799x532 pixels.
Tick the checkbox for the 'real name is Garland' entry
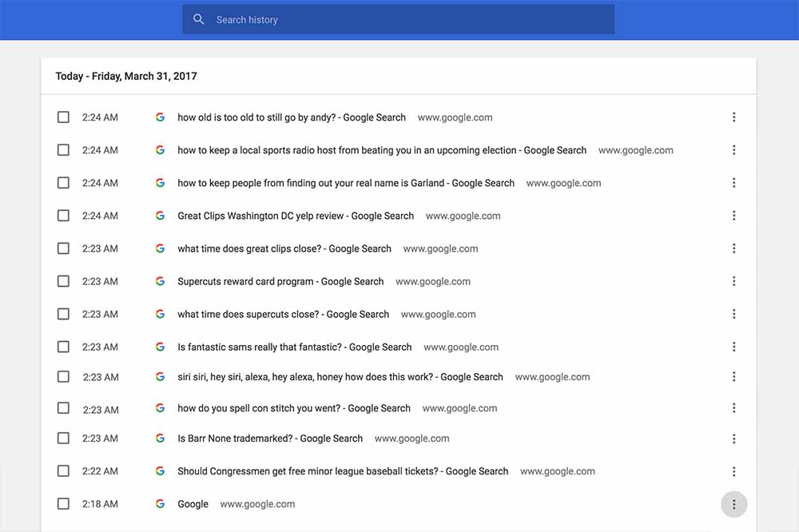(x=63, y=182)
